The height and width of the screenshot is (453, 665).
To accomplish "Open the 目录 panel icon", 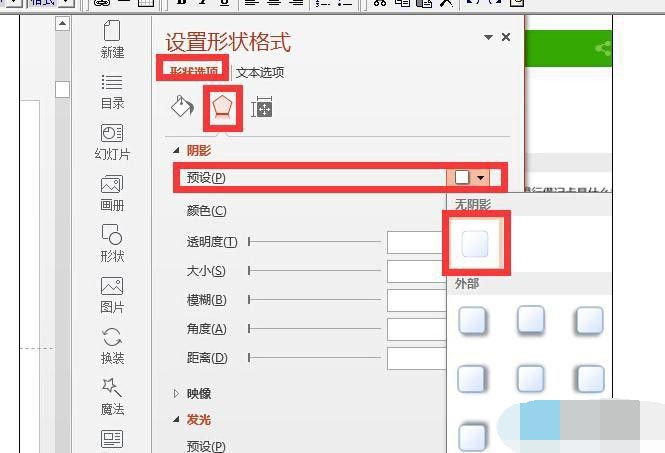I will [112, 82].
